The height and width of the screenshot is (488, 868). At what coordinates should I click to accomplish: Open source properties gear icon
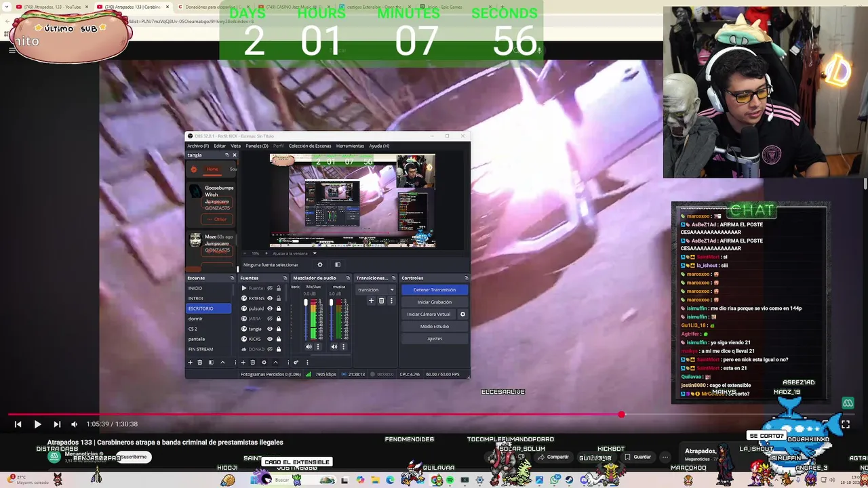point(320,265)
